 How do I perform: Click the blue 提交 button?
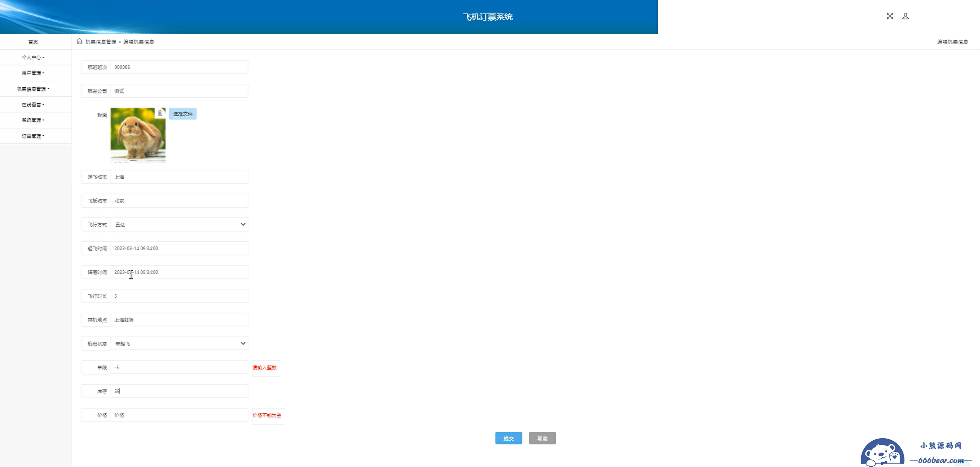pos(509,438)
